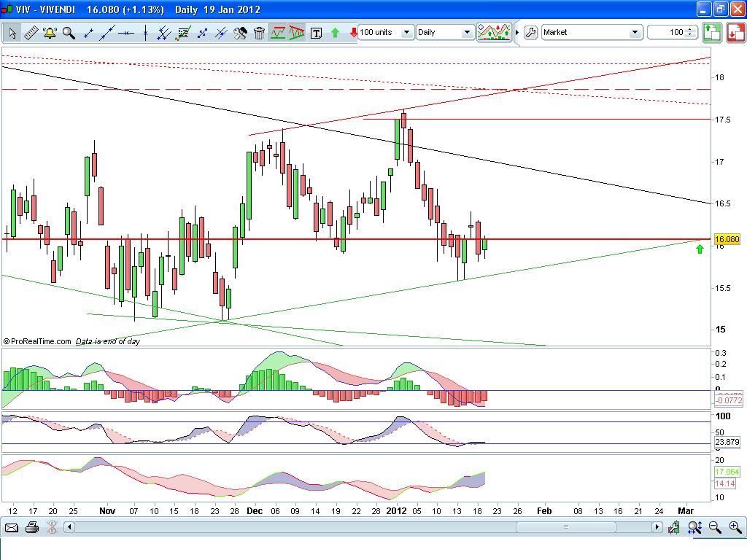Screen dimensions: 747x560
Task: Click the green candlestick chart style icon
Action: [x=673, y=527]
